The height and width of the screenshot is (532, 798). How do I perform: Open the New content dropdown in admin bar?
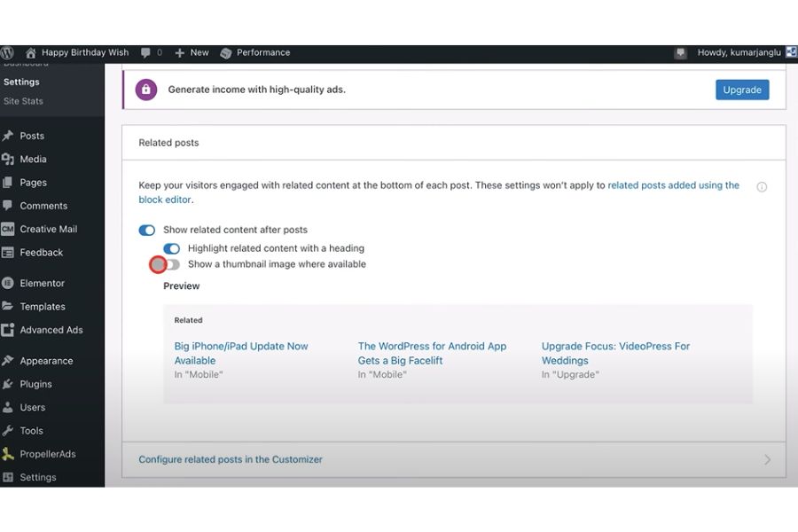point(192,52)
